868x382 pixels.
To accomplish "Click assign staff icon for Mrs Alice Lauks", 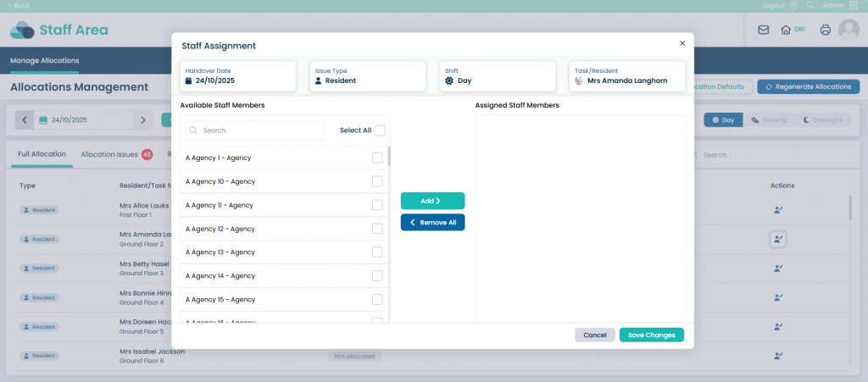I will (778, 210).
